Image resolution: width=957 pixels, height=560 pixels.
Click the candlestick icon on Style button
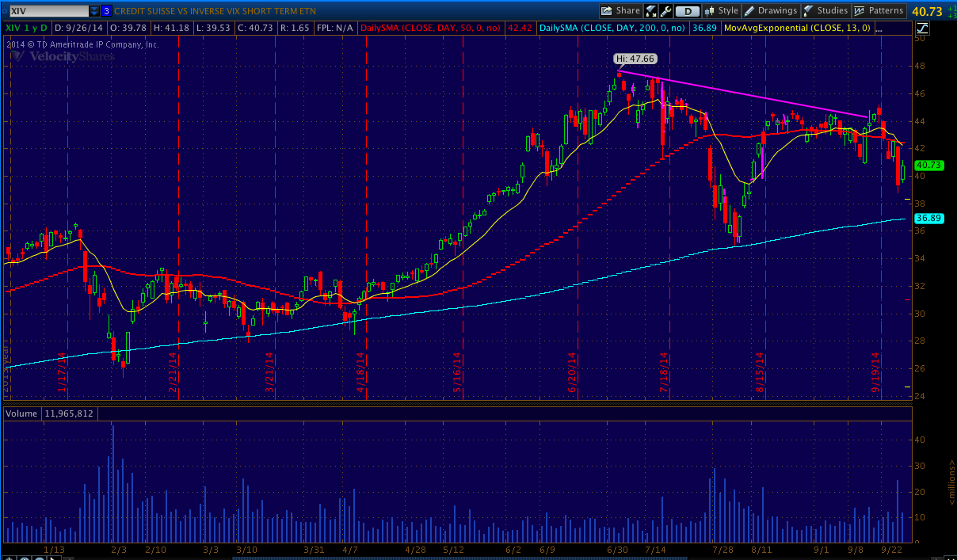pos(710,11)
